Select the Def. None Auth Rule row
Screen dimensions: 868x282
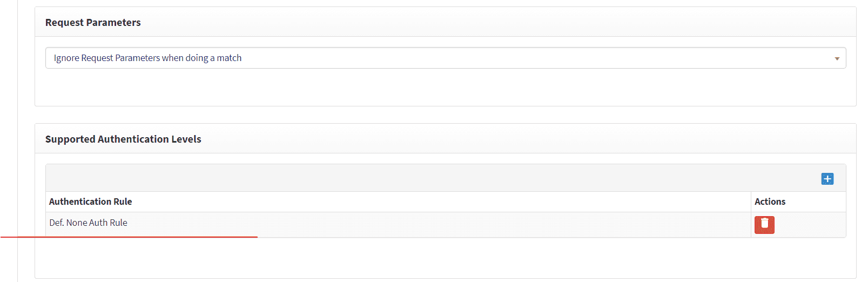[x=89, y=223]
